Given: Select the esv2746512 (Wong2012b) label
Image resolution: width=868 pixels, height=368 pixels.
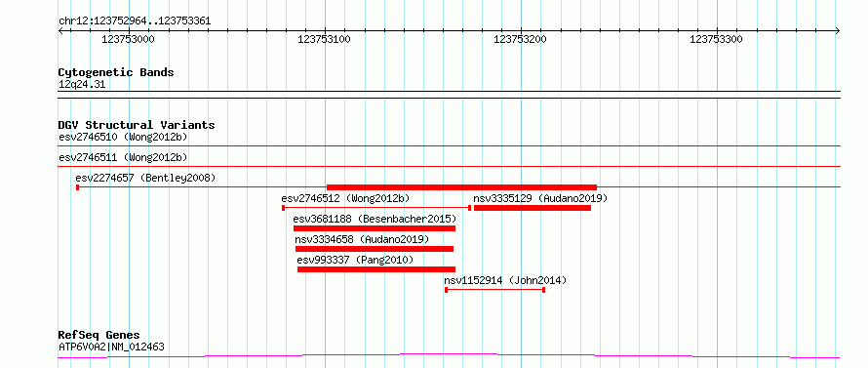Looking at the screenshot, I should [x=345, y=198].
